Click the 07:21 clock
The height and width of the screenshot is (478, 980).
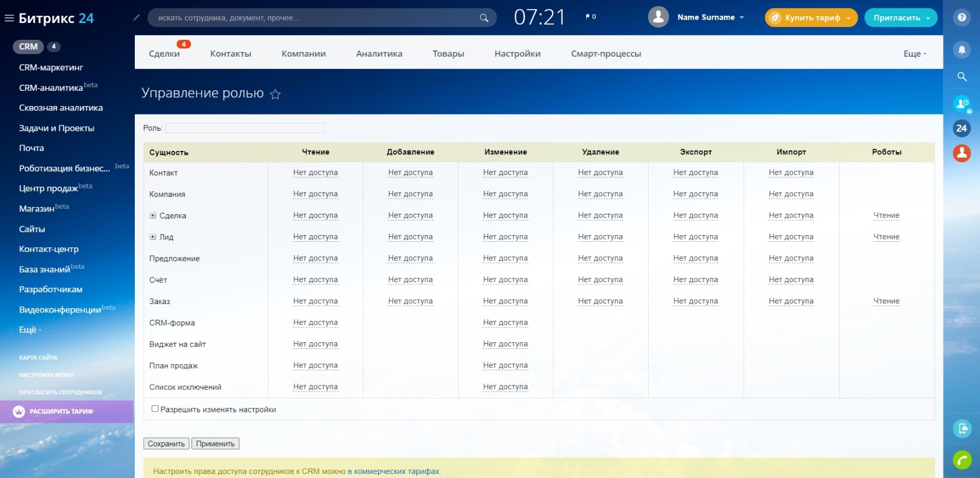(539, 17)
